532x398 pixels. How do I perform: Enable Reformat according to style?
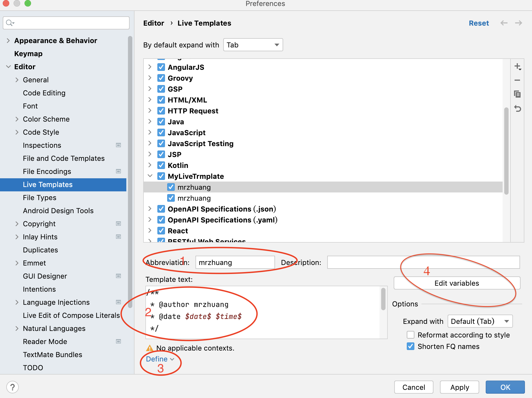coord(411,335)
